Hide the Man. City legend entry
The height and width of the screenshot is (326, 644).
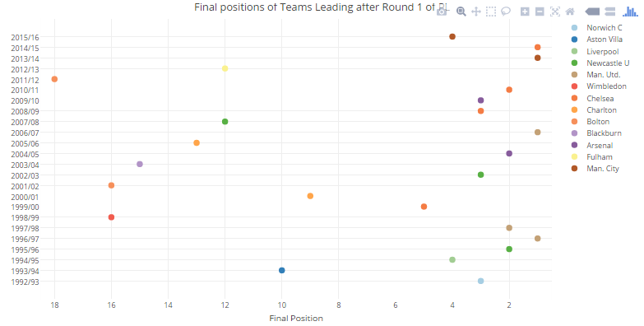point(603,168)
